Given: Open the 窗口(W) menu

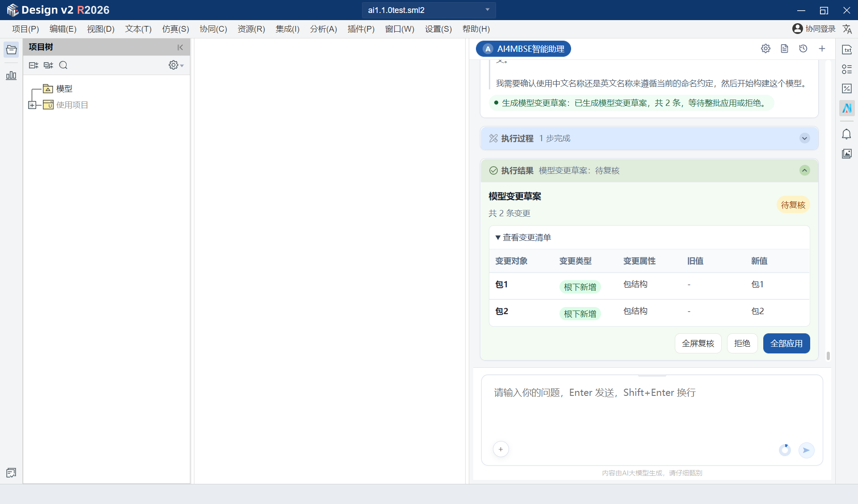Looking at the screenshot, I should point(400,29).
